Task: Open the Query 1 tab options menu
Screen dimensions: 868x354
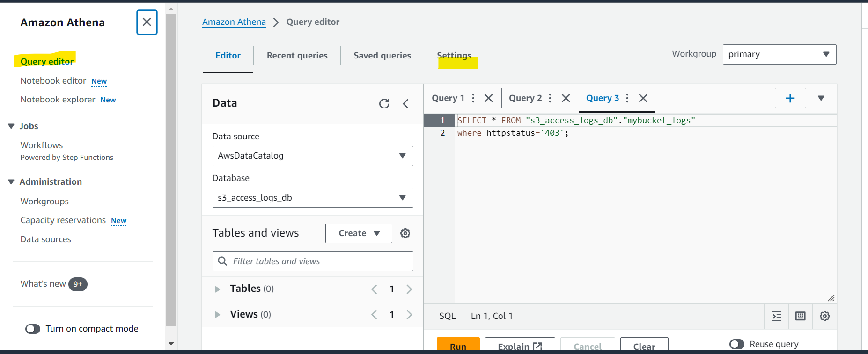Action: [473, 98]
